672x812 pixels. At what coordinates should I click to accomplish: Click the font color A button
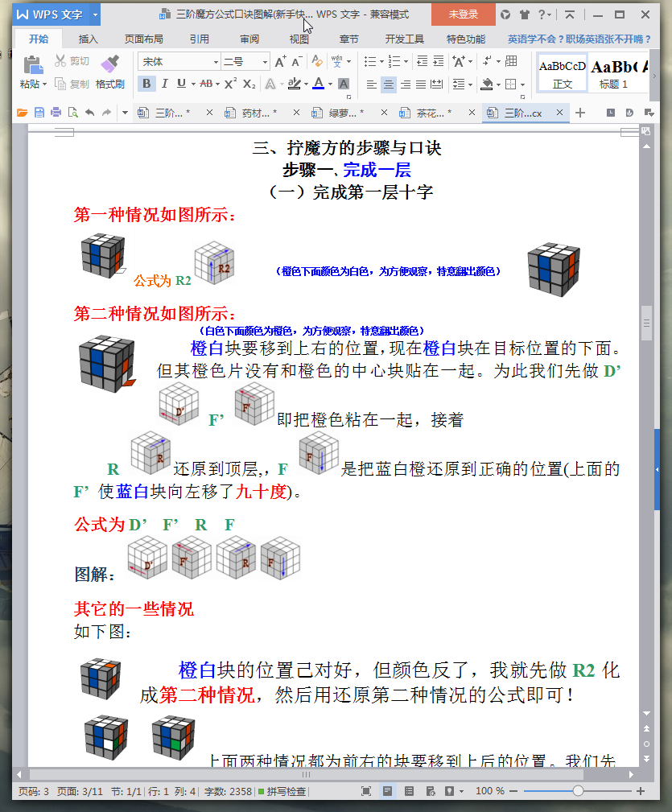(x=318, y=84)
